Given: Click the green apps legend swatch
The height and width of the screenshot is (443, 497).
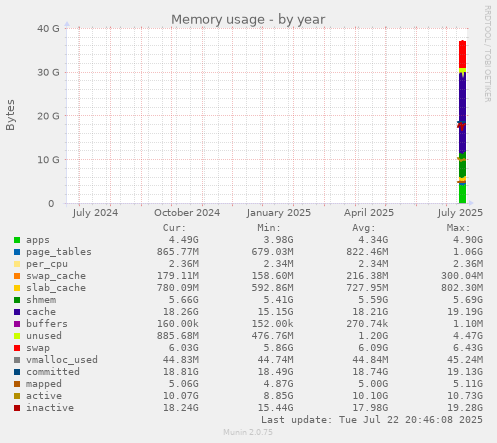Looking at the screenshot, I should tap(17, 240).
